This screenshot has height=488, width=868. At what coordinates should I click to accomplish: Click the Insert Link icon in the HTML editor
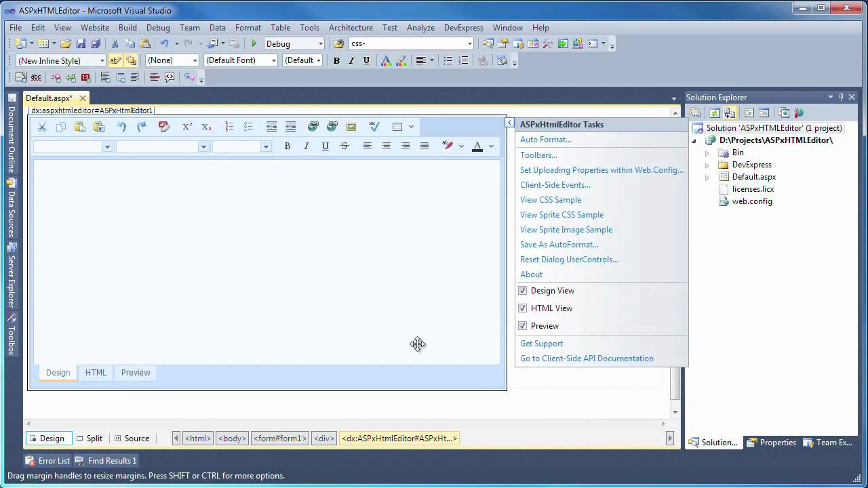(x=313, y=127)
